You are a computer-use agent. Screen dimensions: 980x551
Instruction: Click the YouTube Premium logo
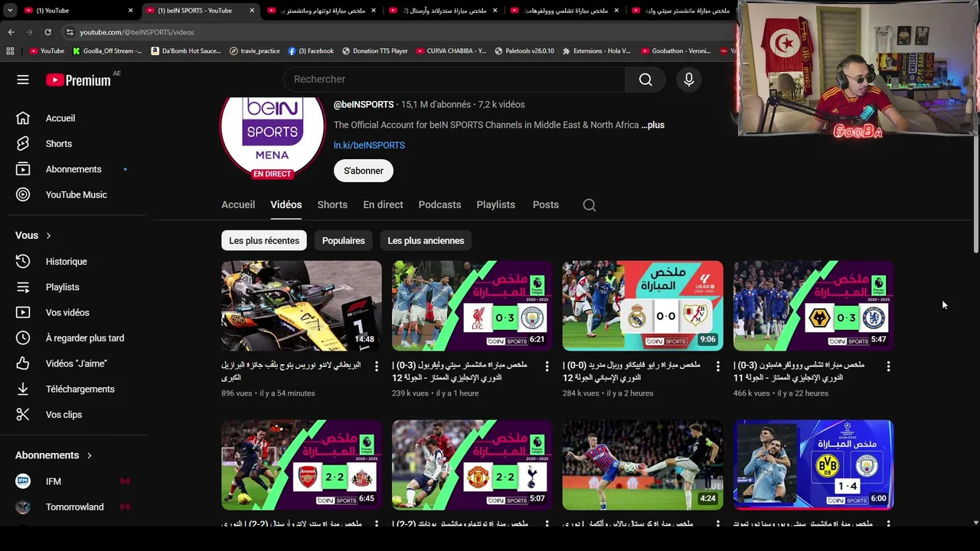78,80
